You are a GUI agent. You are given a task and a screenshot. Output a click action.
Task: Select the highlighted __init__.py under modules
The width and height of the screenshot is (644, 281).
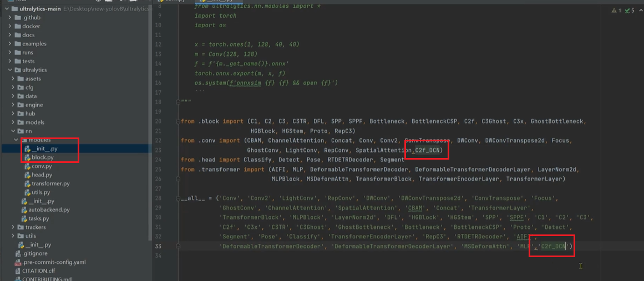click(x=44, y=149)
